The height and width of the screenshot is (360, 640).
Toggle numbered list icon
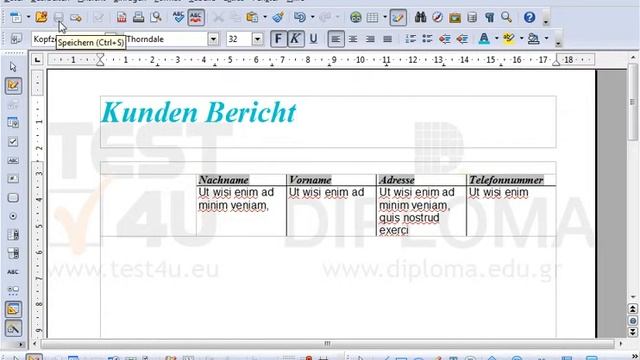pos(410,39)
